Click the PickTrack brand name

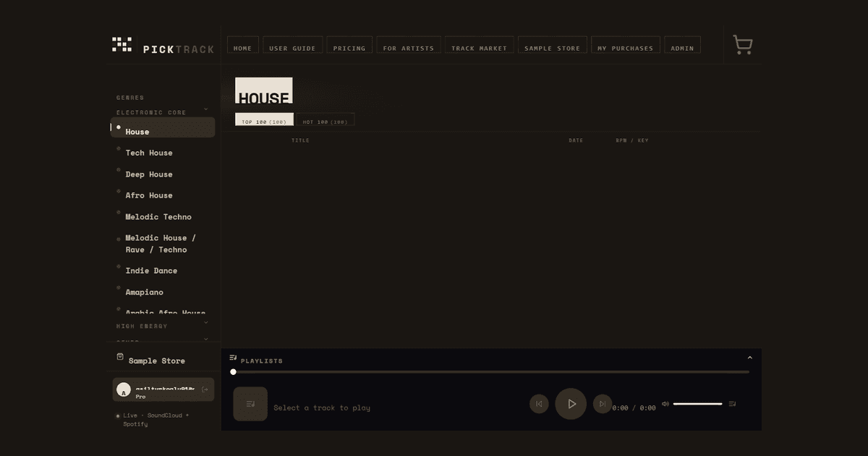pyautogui.click(x=178, y=49)
